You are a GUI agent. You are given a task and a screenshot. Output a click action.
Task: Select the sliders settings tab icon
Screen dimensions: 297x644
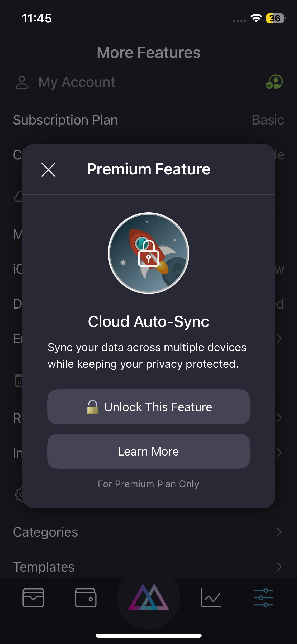click(x=263, y=598)
